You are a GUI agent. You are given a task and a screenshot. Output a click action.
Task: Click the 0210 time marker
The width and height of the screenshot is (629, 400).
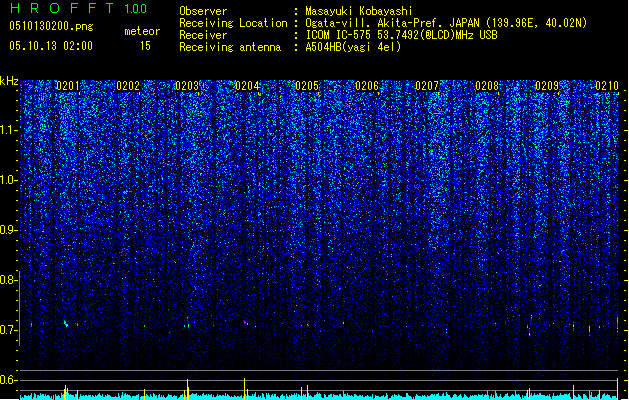tap(607, 86)
